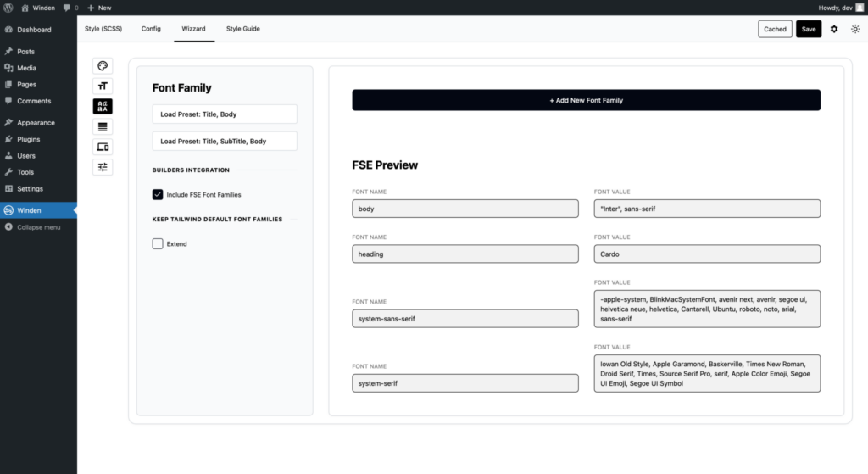Check the Extend checkbox
Screen dimensions: 868x474
(x=158, y=243)
